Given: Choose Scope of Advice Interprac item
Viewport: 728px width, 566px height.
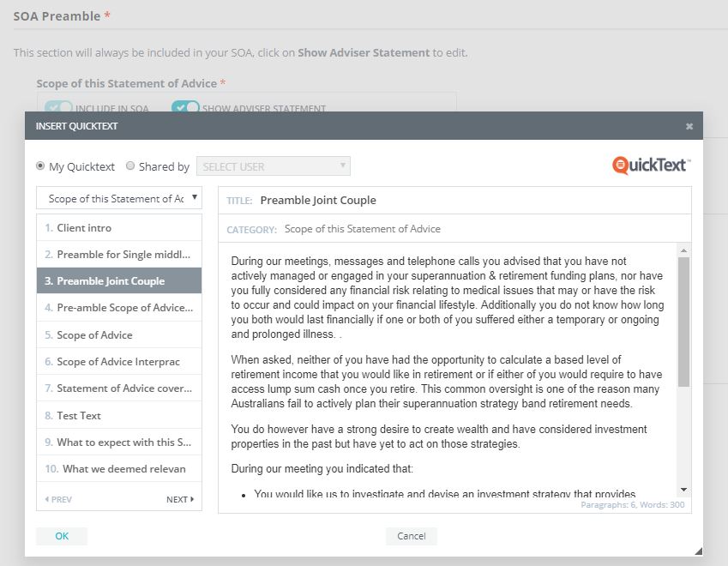Looking at the screenshot, I should point(117,362).
